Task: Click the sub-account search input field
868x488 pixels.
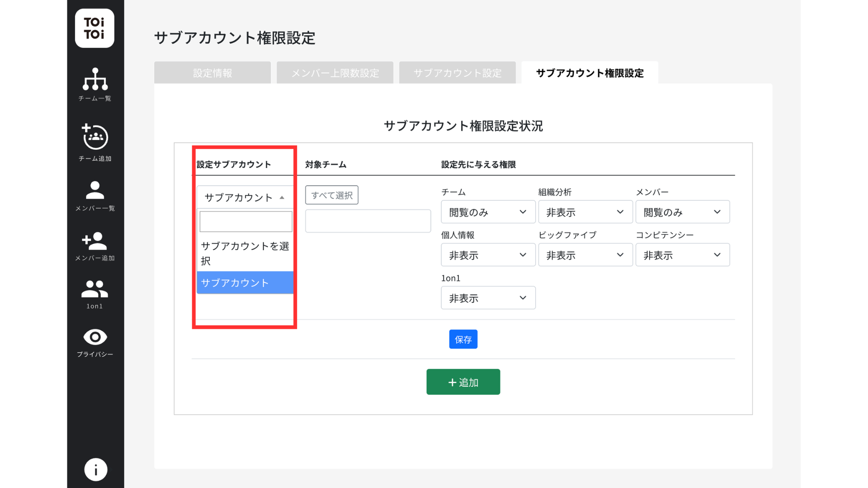Action: pyautogui.click(x=246, y=222)
